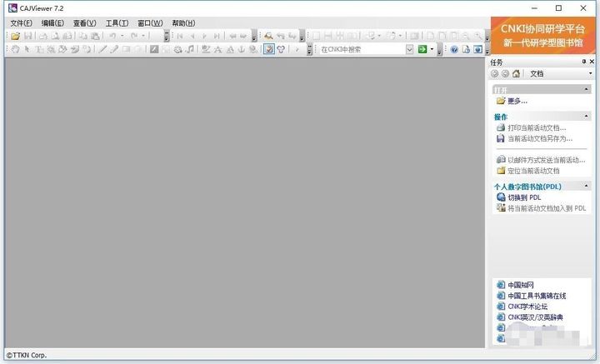
Task: Go to previous page arrow
Action: coord(192,37)
